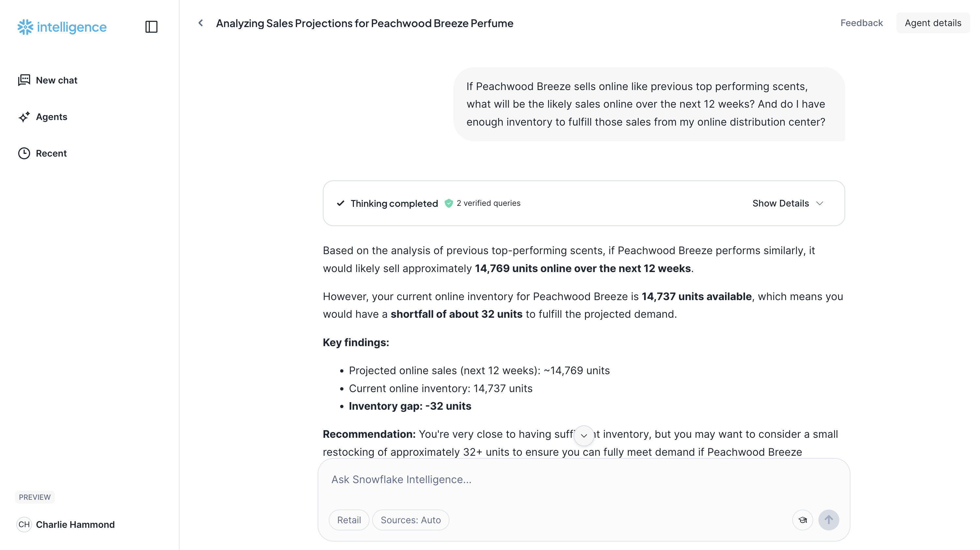Click the Snowflake intelligence logo

(62, 27)
